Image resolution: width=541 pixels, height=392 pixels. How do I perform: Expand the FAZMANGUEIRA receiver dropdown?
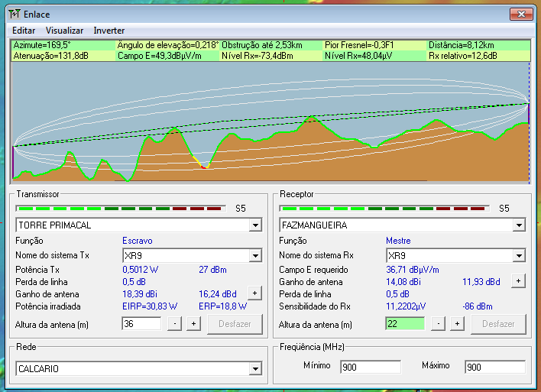[519, 225]
